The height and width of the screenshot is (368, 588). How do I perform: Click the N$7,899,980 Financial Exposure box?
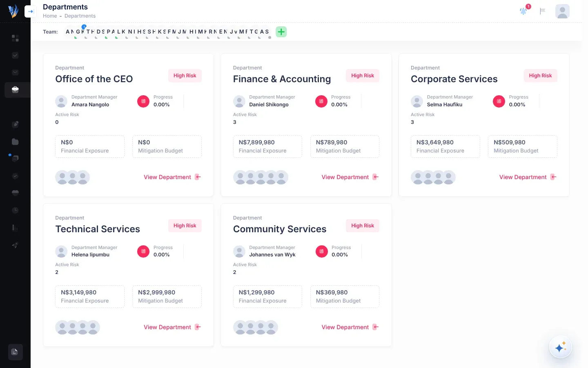coord(267,146)
